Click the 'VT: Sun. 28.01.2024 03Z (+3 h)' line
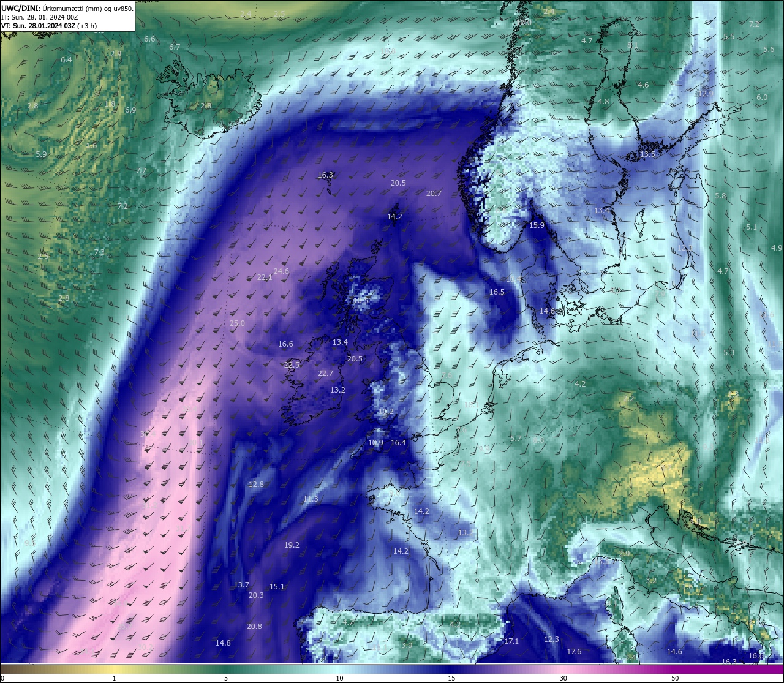784x683 pixels. (48, 26)
